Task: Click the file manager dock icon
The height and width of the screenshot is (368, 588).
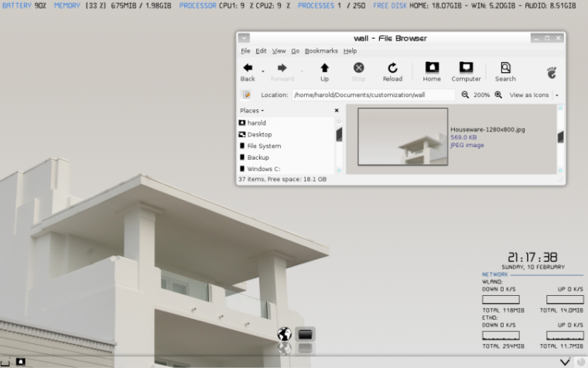Action: point(305,334)
